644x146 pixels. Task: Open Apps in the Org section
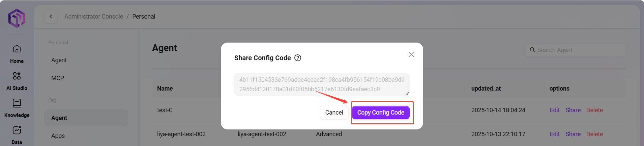pyautogui.click(x=58, y=136)
